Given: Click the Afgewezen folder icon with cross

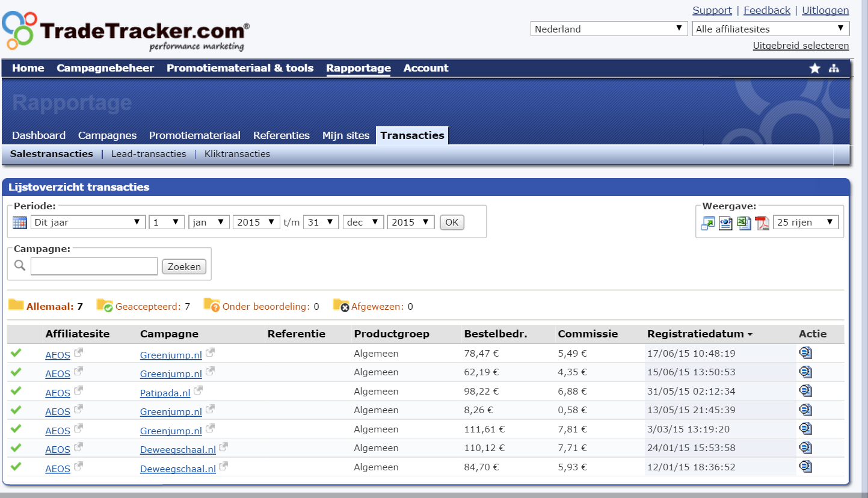Looking at the screenshot, I should [341, 306].
